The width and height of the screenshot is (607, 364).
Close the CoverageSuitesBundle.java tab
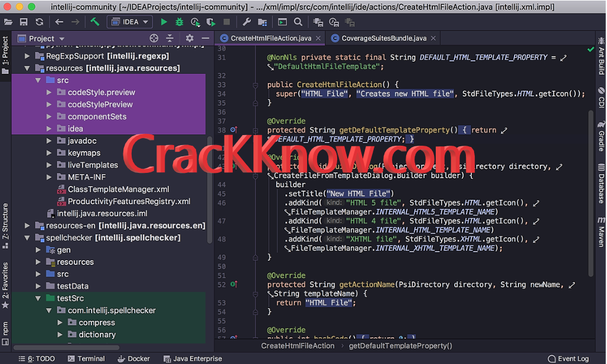coord(433,38)
